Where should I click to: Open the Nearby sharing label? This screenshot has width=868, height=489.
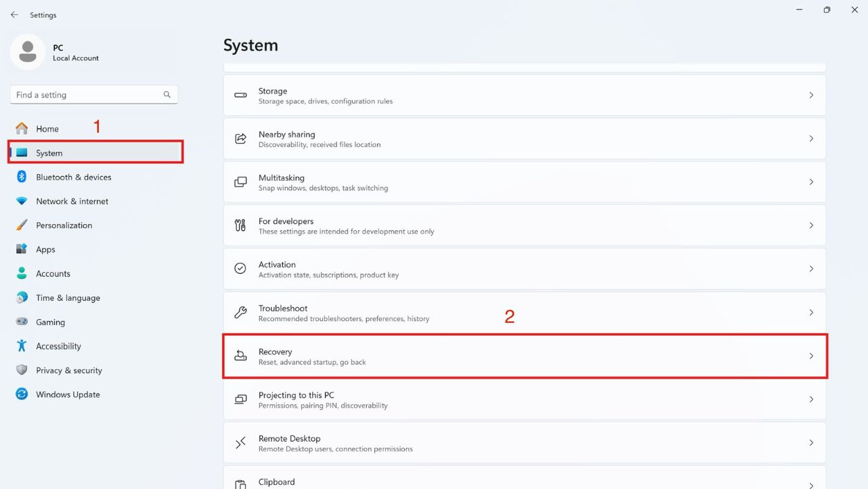287,134
